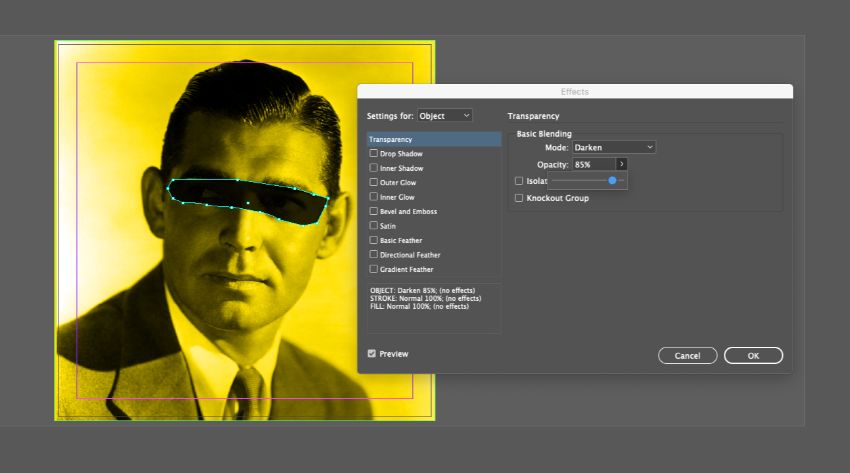Image resolution: width=850 pixels, height=473 pixels.
Task: Click the 'Basic Blending' section label
Action: [x=544, y=134]
